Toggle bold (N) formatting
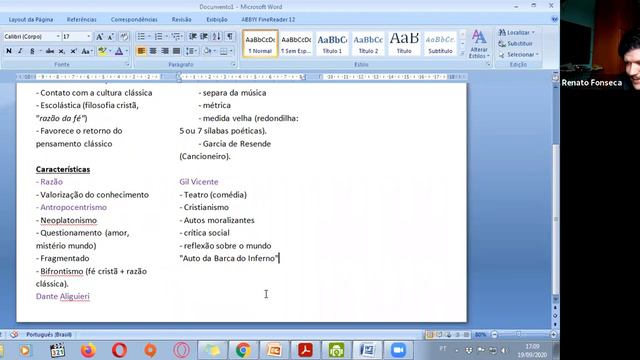 click(9, 51)
